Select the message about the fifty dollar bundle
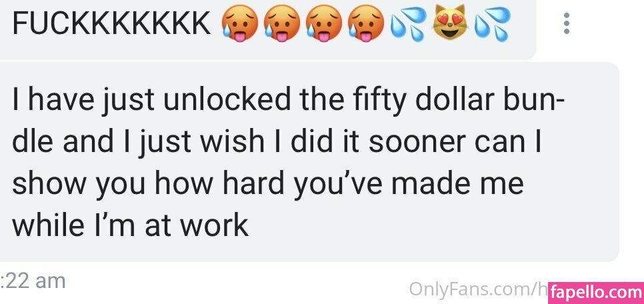Viewport: 644px width, 304px height. 309,162
